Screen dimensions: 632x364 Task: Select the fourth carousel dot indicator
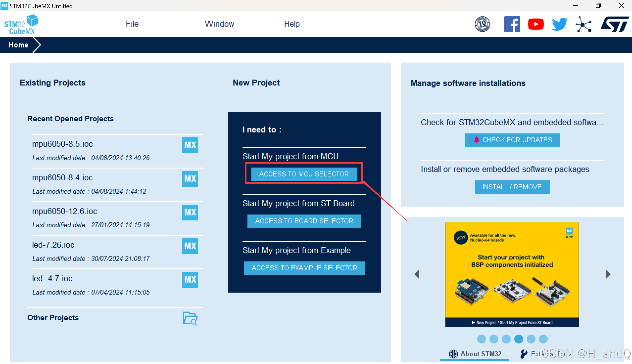(x=519, y=339)
